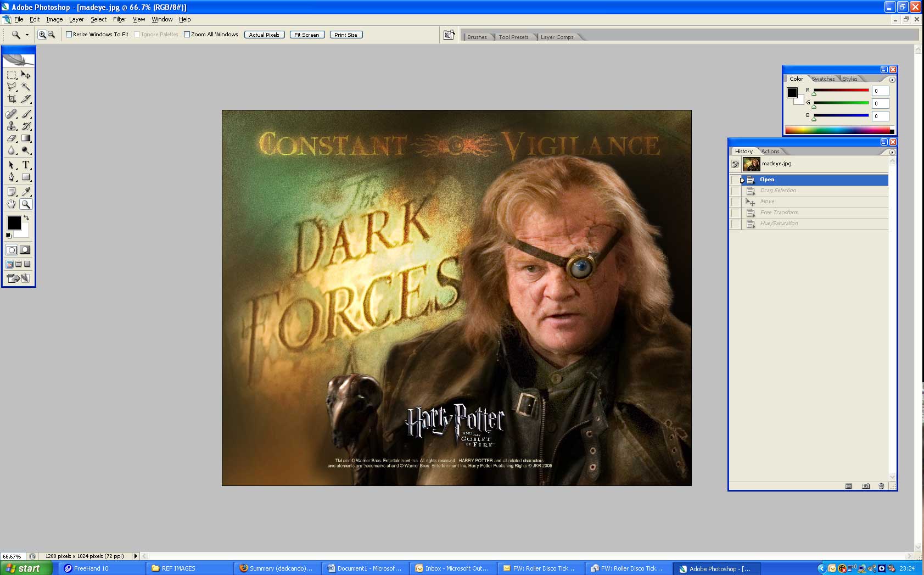Image resolution: width=924 pixels, height=575 pixels.
Task: Reset default foreground and background colors
Action: [x=8, y=236]
